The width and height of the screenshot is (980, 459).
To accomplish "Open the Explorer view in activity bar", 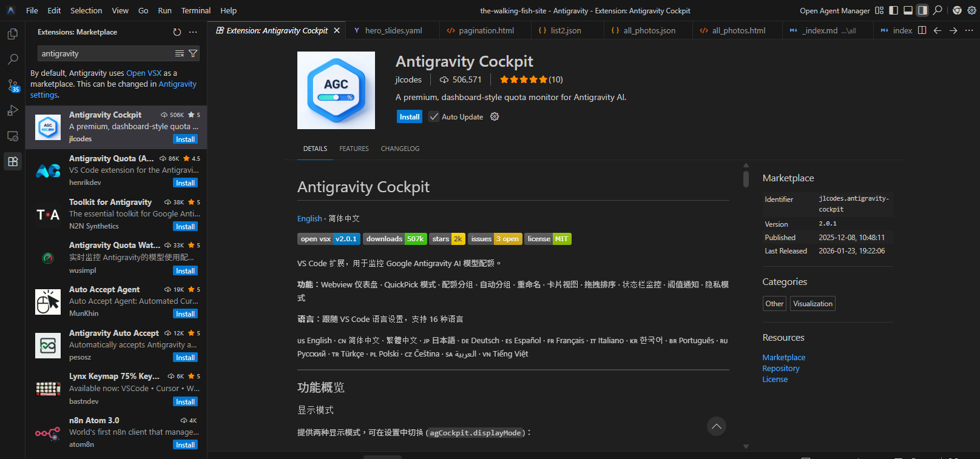I will click(x=12, y=34).
